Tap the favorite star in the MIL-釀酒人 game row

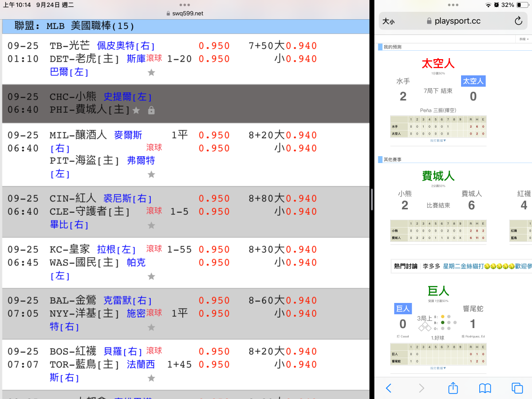pos(151,174)
